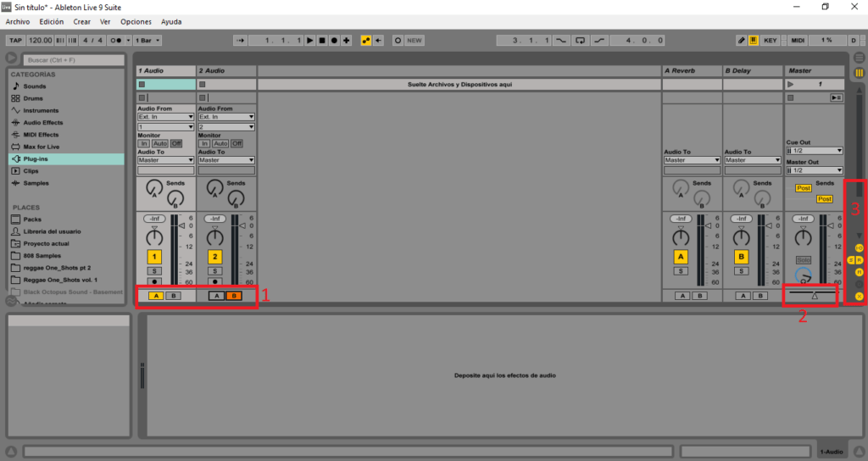Toggle the Loop switch icon
This screenshot has height=461, width=868.
pyautogui.click(x=580, y=40)
